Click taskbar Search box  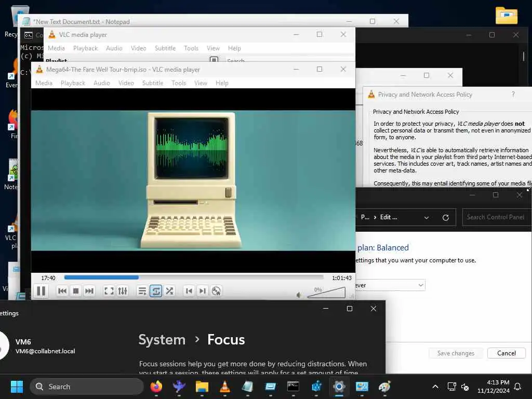87,387
